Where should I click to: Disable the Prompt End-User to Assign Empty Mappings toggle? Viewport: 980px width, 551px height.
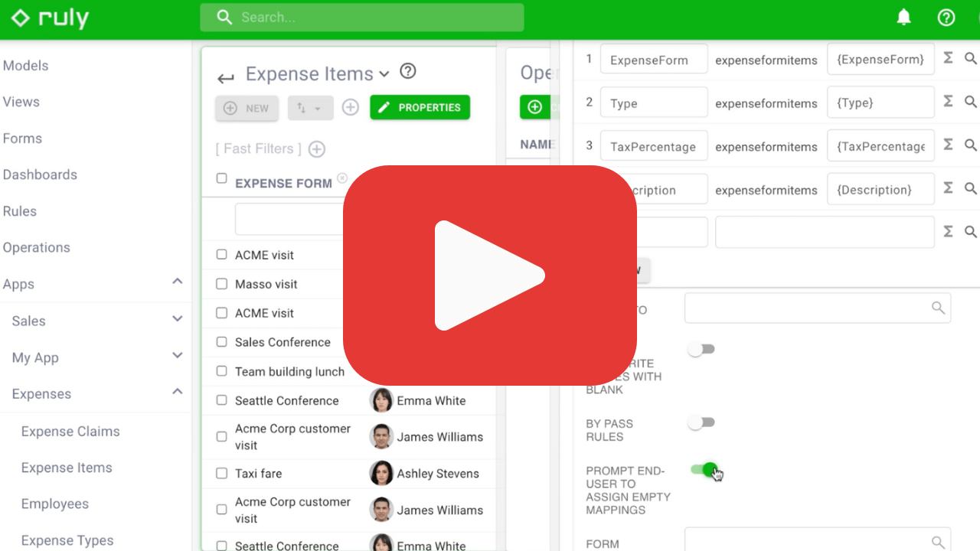(704, 469)
